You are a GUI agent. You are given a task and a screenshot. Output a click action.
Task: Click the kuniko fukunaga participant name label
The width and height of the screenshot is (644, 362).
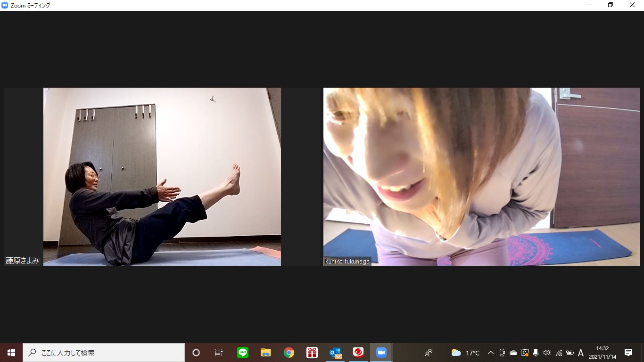[347, 261]
